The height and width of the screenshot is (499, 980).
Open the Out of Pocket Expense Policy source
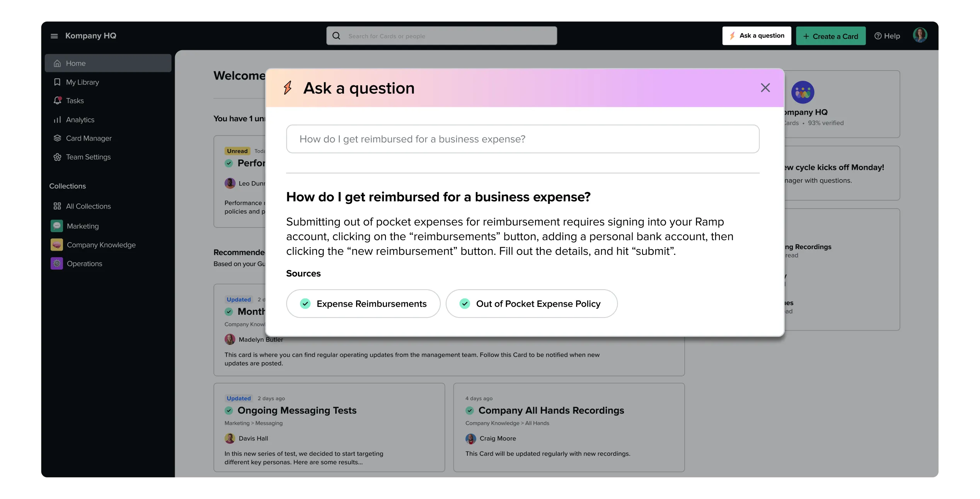[532, 304]
